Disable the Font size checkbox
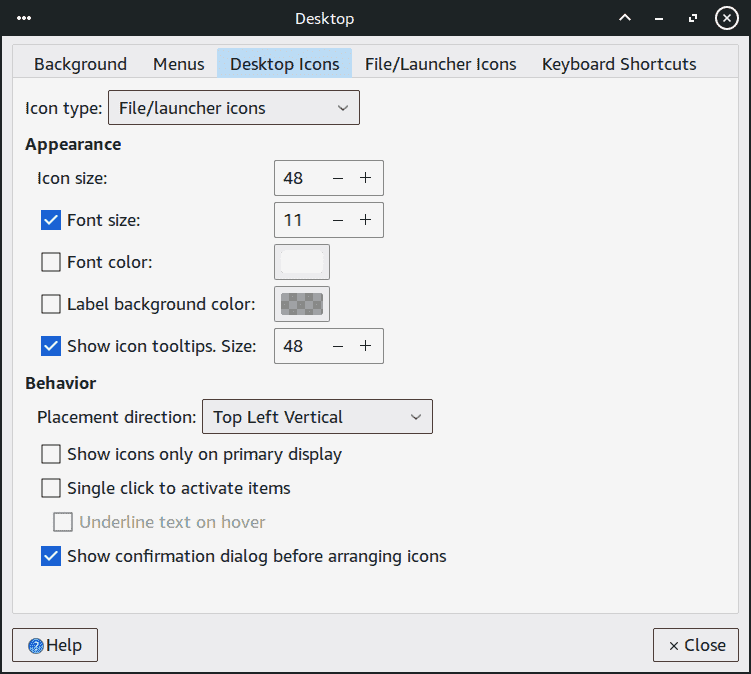This screenshot has width=751, height=674. click(51, 220)
